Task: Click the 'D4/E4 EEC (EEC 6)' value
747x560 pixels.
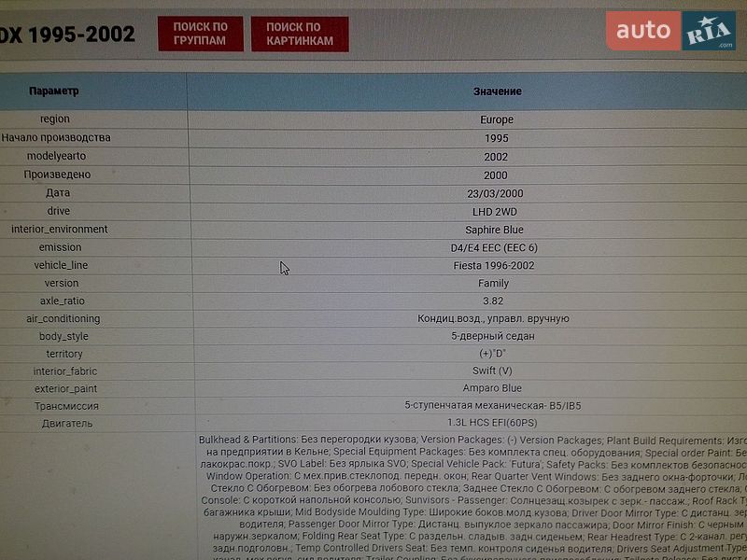Action: pyautogui.click(x=494, y=248)
